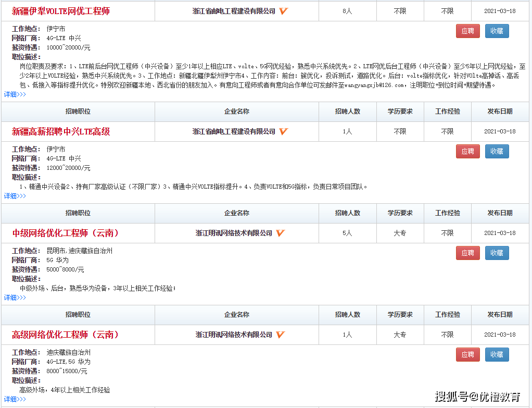Click company 浙江明讯网络技术有限公司 in 中级网络优化 row

[234, 233]
